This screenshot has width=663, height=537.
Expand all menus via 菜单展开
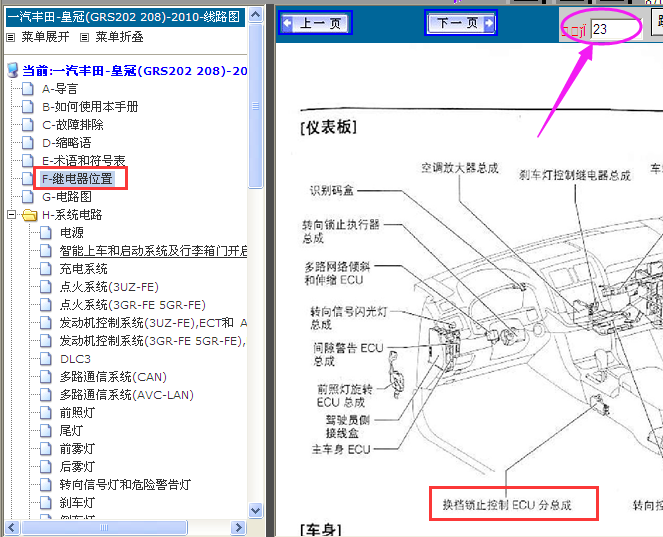[x=45, y=37]
